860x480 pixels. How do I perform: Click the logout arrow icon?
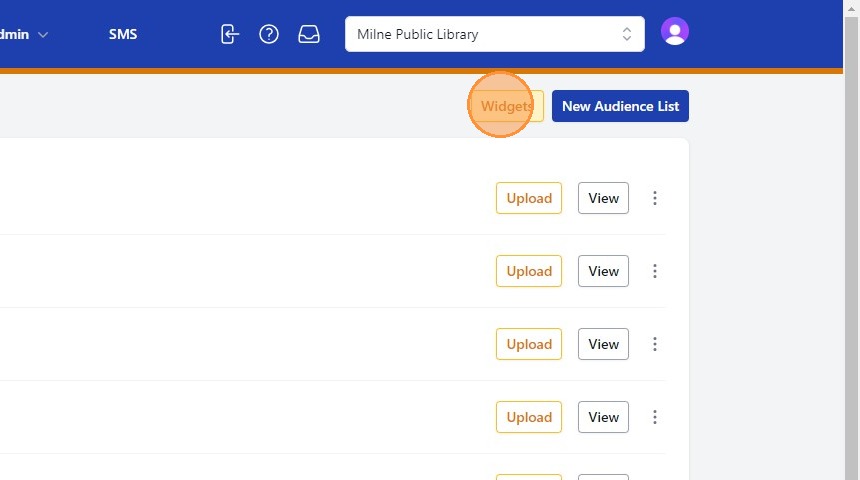(230, 34)
